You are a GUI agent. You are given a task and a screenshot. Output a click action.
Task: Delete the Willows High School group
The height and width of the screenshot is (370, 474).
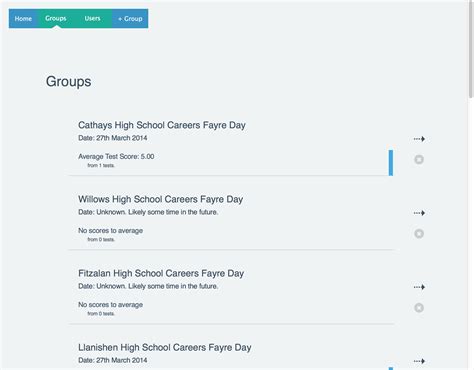coord(419,234)
